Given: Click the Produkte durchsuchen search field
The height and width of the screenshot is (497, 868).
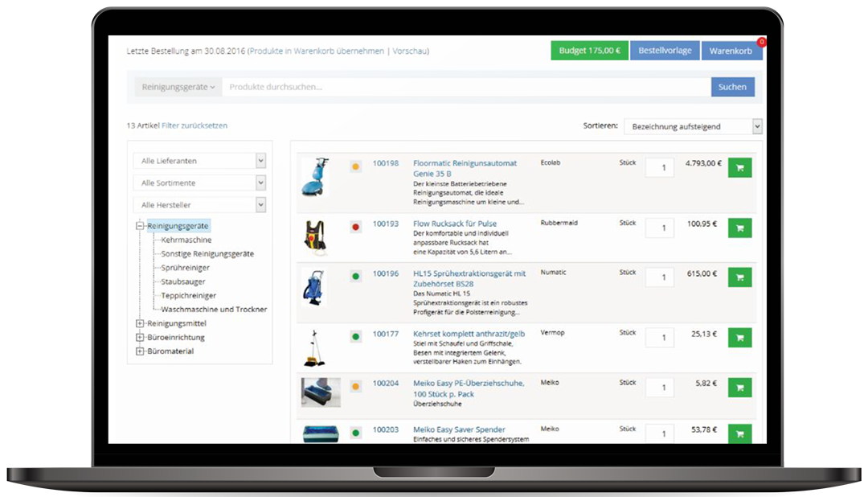Looking at the screenshot, I should tap(466, 87).
